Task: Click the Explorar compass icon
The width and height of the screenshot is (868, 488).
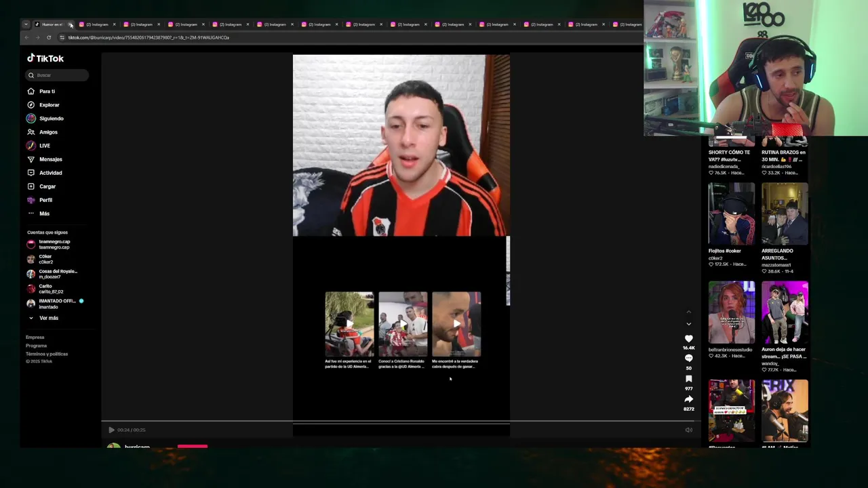Action: point(31,105)
